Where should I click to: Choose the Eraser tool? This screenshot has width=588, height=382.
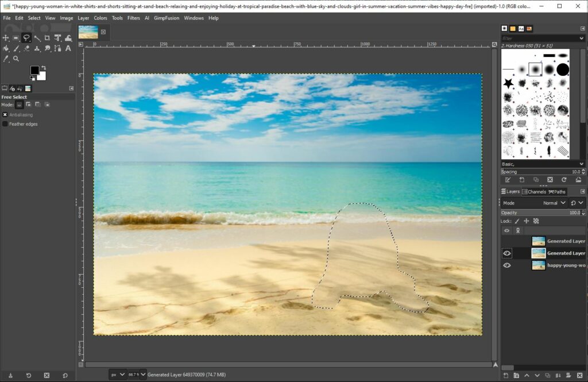click(x=27, y=48)
